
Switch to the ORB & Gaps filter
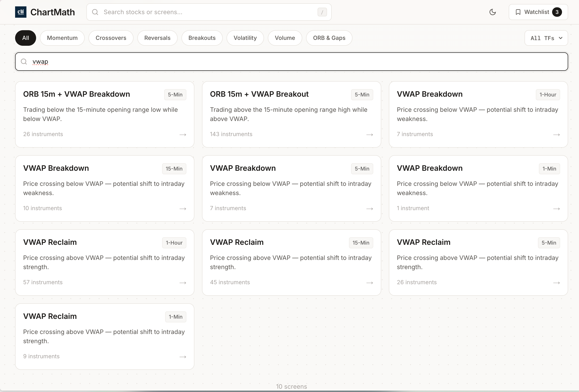click(329, 38)
